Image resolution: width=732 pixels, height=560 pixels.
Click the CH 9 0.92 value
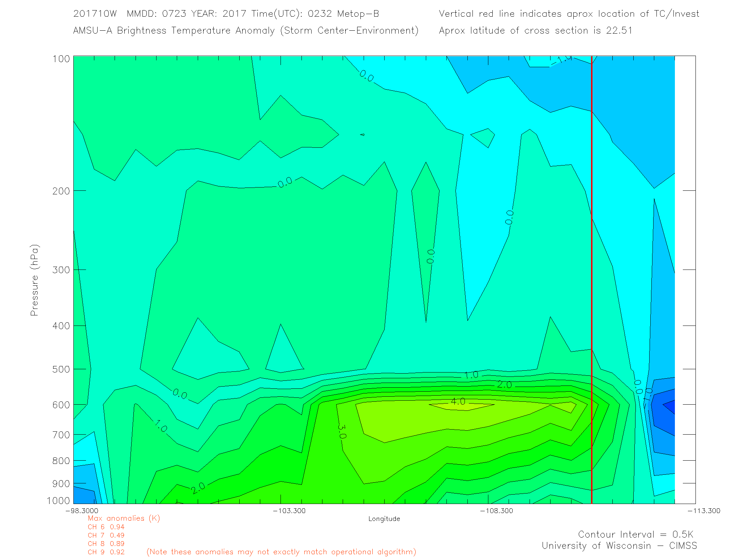(x=106, y=552)
